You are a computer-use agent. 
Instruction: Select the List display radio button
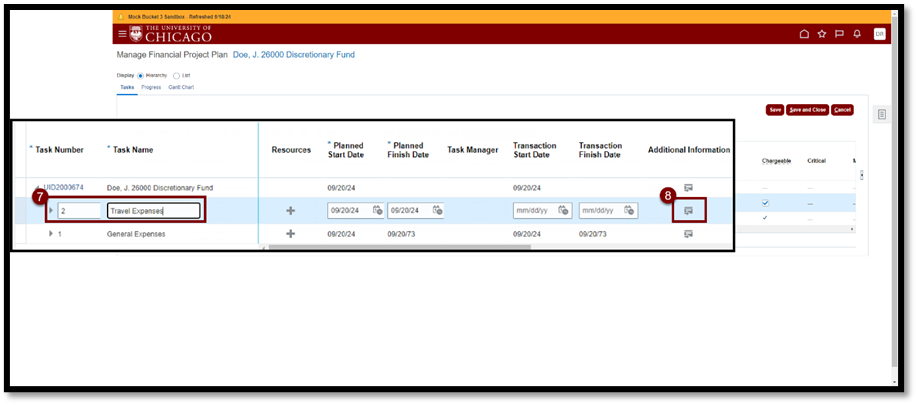pyautogui.click(x=177, y=75)
